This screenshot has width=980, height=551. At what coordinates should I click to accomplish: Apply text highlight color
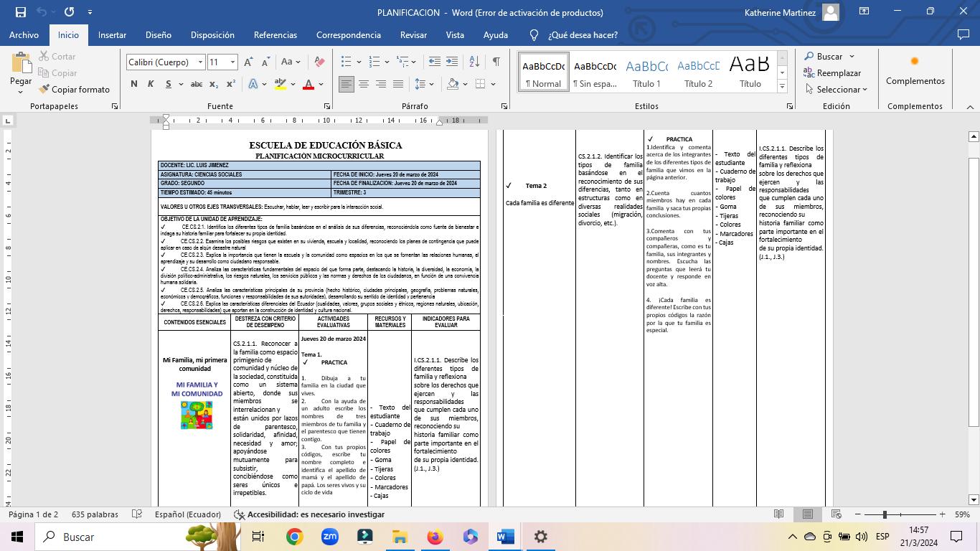pos(281,84)
